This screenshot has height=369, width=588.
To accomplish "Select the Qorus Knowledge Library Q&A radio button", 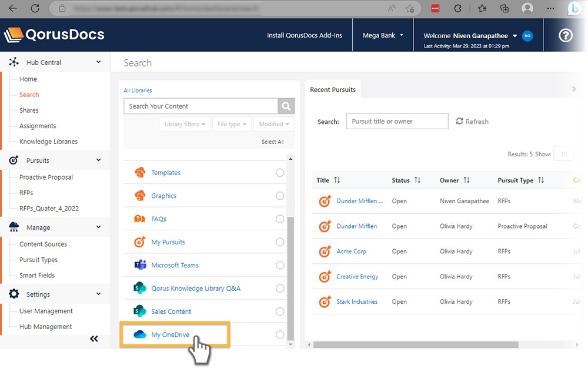I will click(280, 289).
